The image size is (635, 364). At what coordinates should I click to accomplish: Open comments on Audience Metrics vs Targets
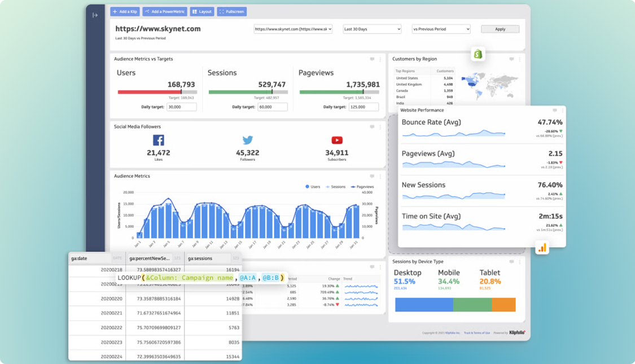pos(372,59)
